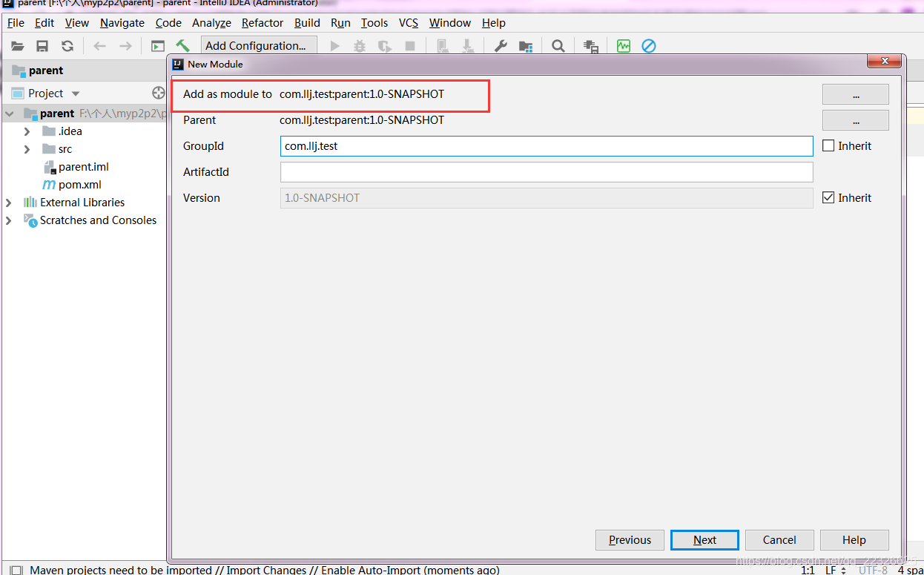Open the Add Configuration selector
The image size is (924, 575).
[259, 46]
